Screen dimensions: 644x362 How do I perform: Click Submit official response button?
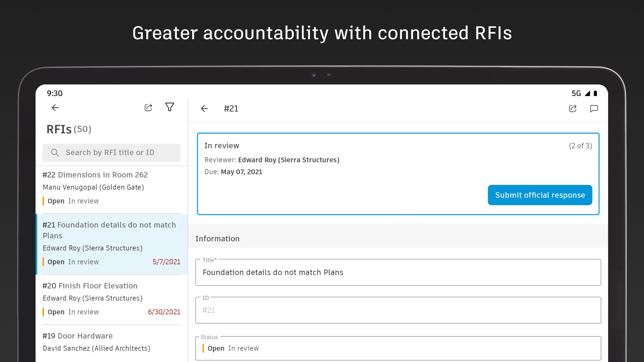click(540, 195)
